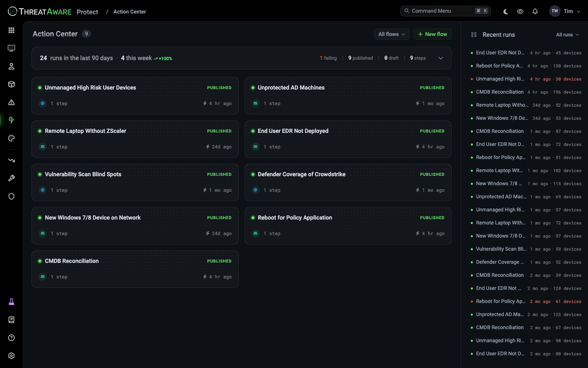Viewport: 588px width, 368px height.
Task: Toggle dark mode moon icon
Action: pyautogui.click(x=506, y=11)
